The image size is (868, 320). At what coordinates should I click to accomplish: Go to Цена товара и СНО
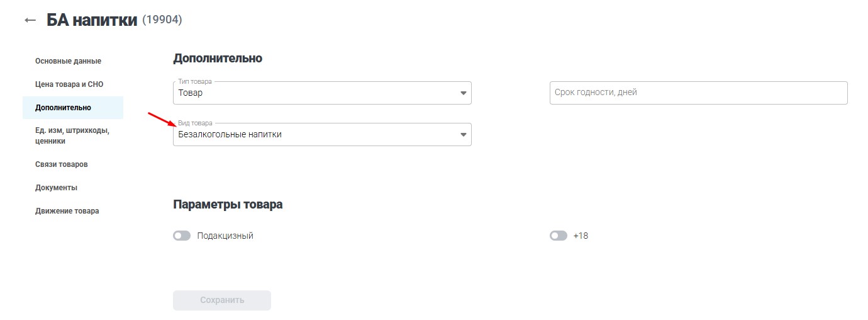coord(69,84)
